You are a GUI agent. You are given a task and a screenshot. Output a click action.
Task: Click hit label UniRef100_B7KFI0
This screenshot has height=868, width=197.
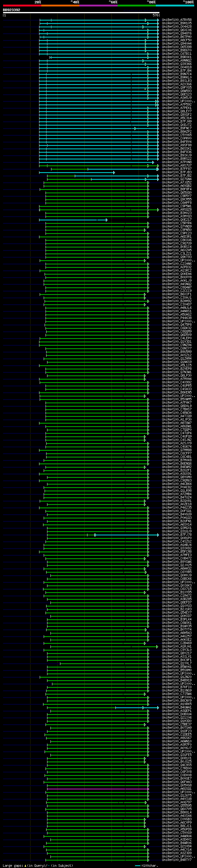tap(177, 687)
